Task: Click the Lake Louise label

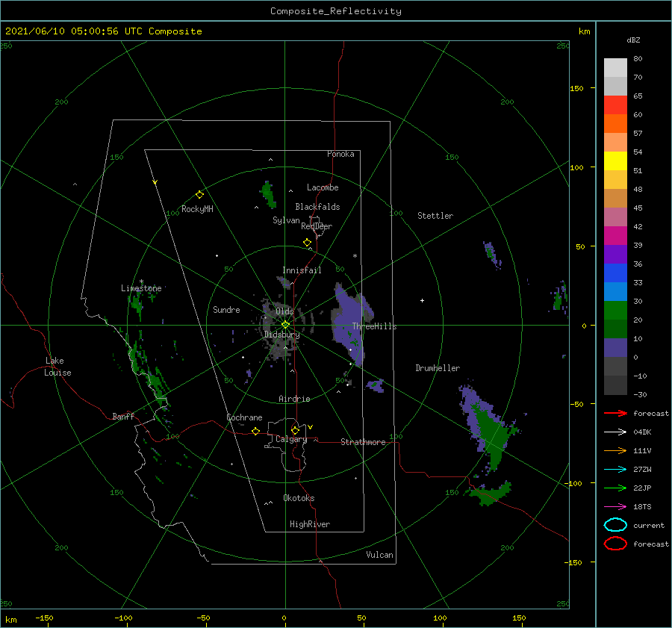Action: tap(57, 367)
